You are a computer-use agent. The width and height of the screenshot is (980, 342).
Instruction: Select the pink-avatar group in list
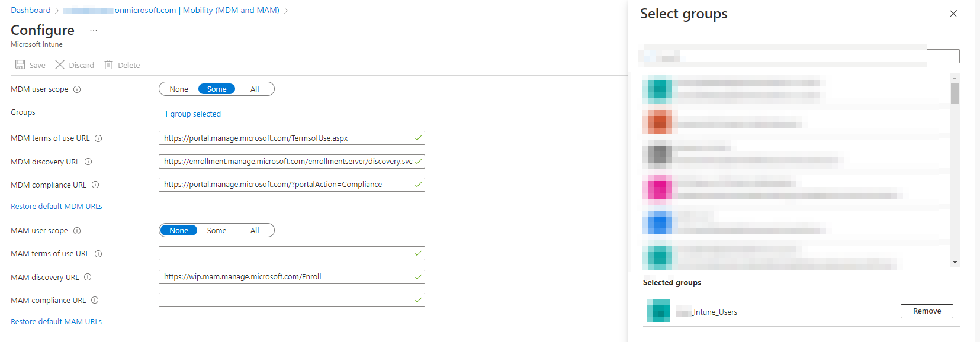pos(796,189)
